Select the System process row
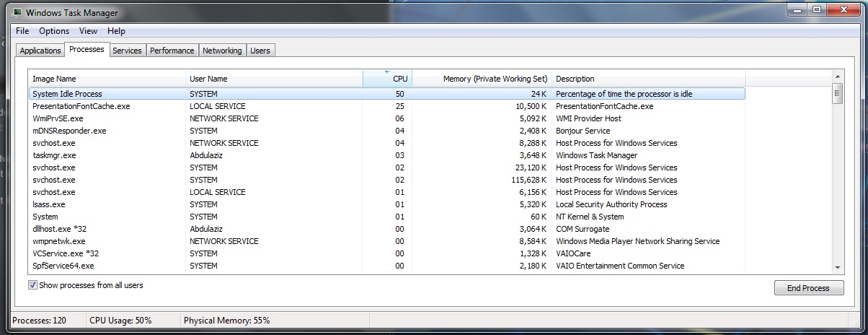Screen dimensions: 868x335 pyautogui.click(x=386, y=217)
